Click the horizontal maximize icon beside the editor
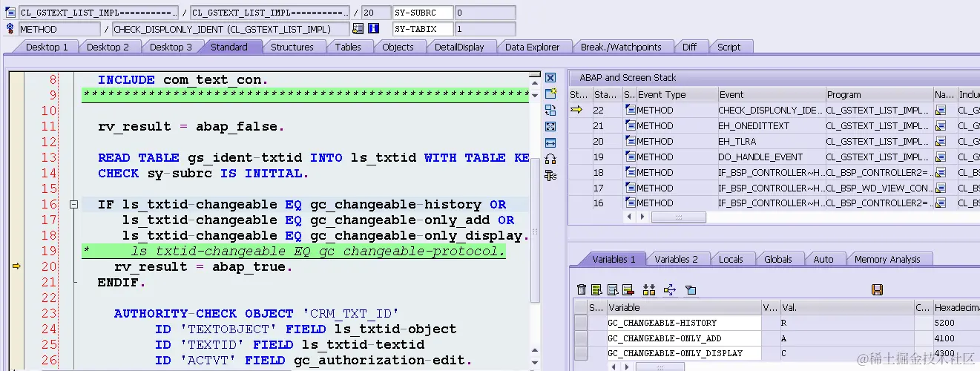 550,142
